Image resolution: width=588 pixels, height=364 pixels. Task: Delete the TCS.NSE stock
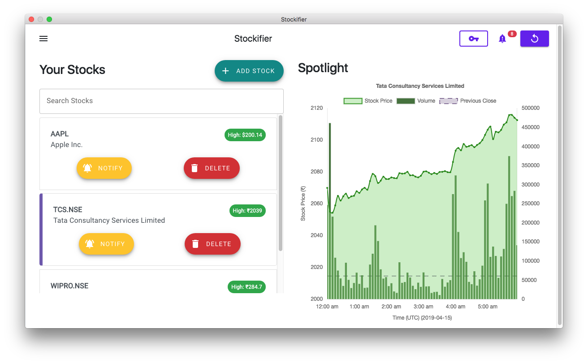(x=212, y=244)
